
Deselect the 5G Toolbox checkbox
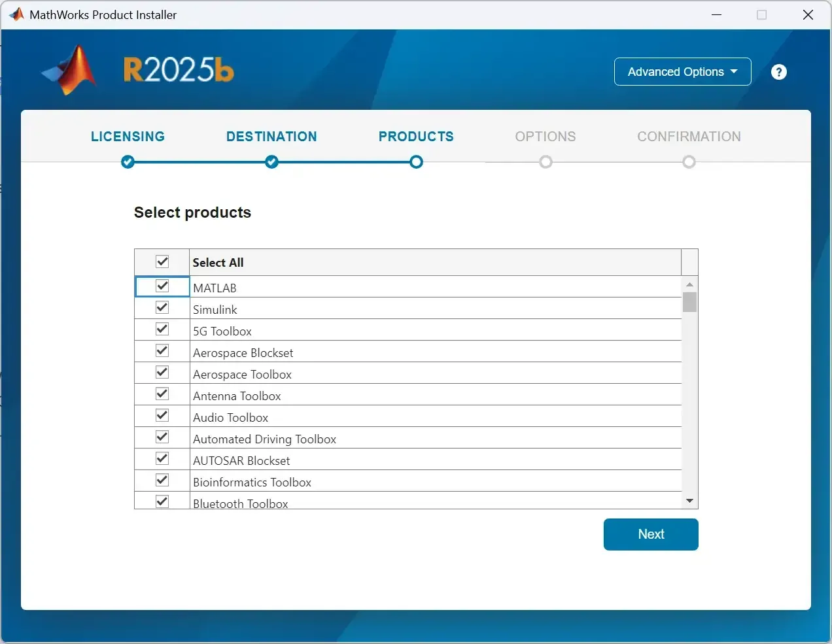(162, 329)
